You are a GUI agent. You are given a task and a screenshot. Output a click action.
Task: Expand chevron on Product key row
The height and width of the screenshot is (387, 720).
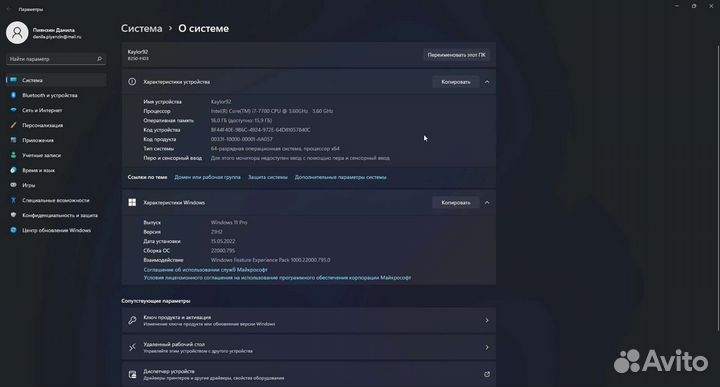(487, 320)
